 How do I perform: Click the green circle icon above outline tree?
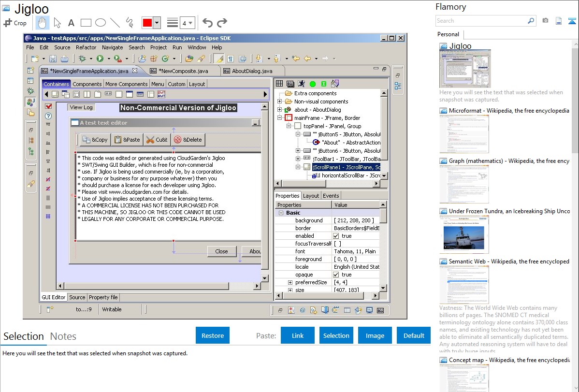312,84
